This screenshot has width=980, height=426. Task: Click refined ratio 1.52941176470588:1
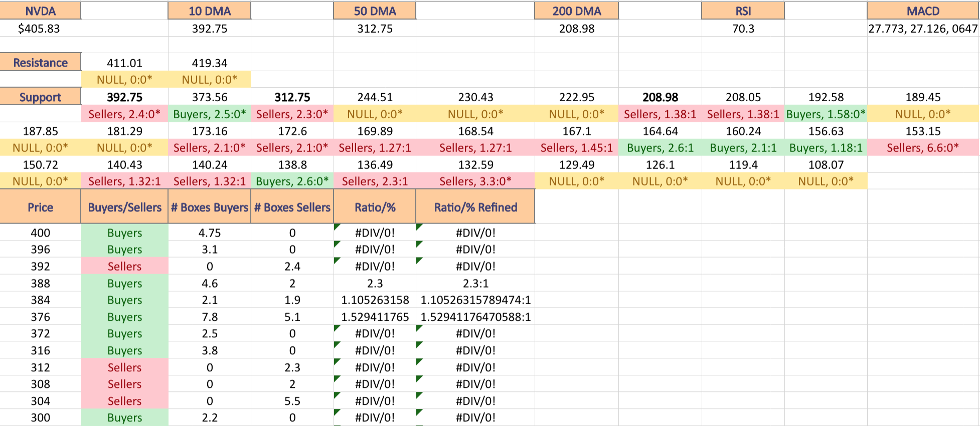tap(475, 317)
